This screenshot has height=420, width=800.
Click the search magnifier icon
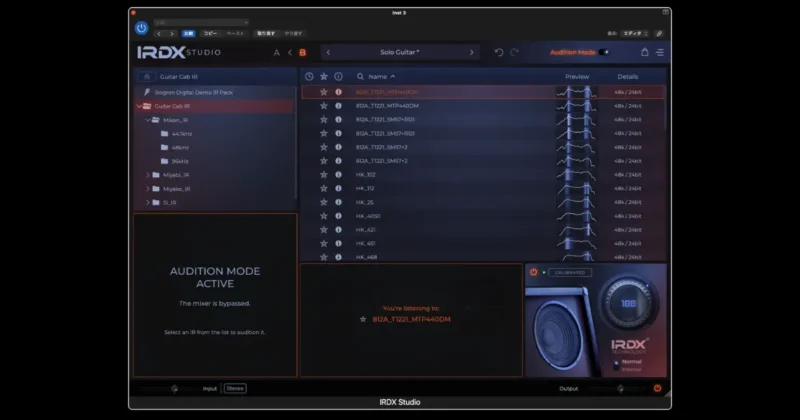[360, 77]
